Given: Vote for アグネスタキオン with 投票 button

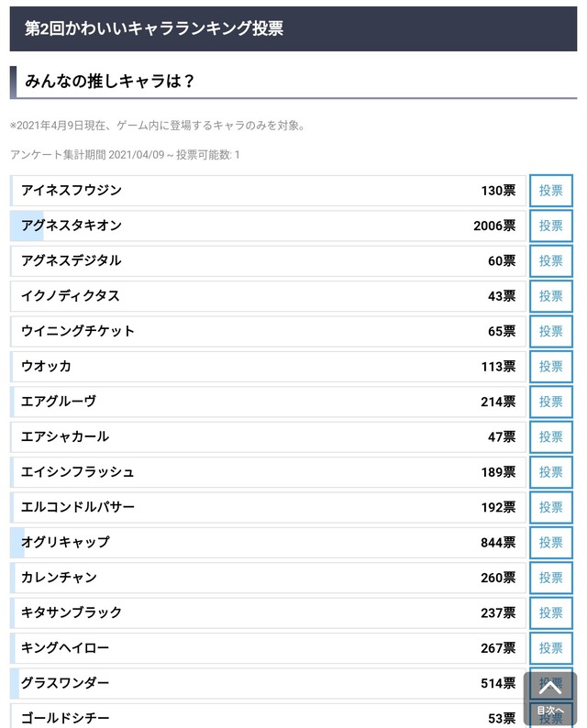Looking at the screenshot, I should click(x=551, y=226).
